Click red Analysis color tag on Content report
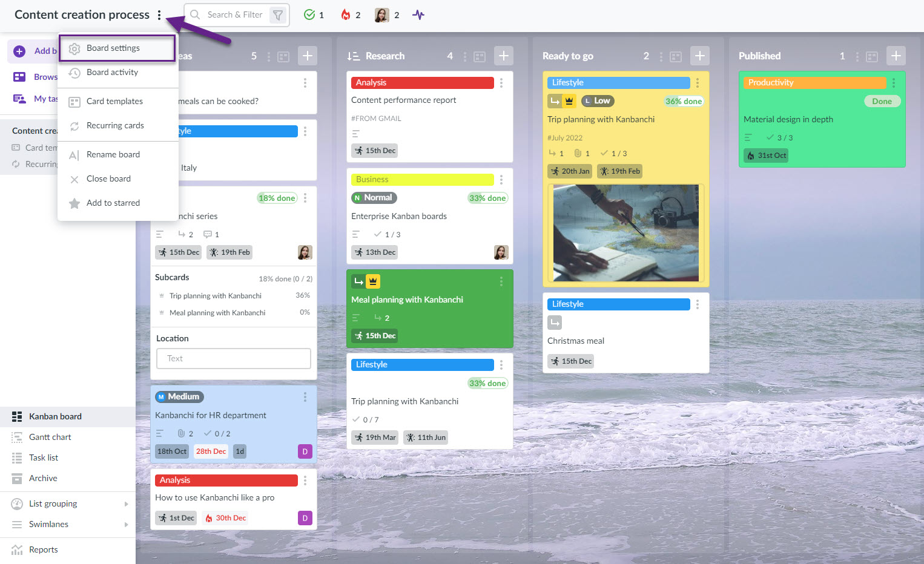Viewport: 924px width, 564px height. [x=423, y=83]
